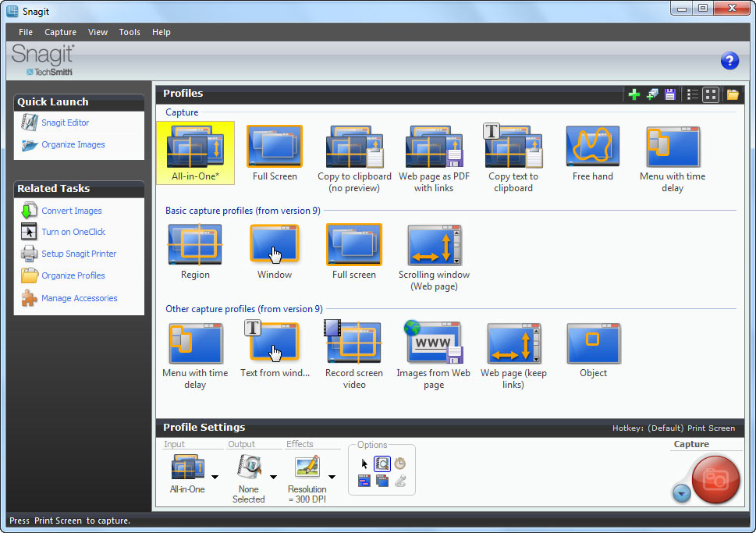Open the Output selection dropdown

coord(273,478)
